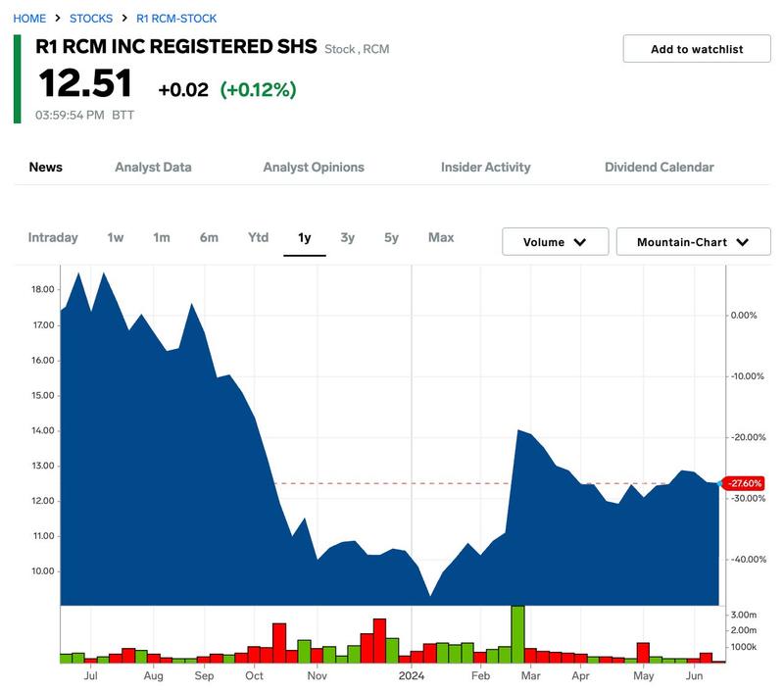Open the Analyst Opinions tab
Image resolution: width=784 pixels, height=692 pixels.
point(314,167)
